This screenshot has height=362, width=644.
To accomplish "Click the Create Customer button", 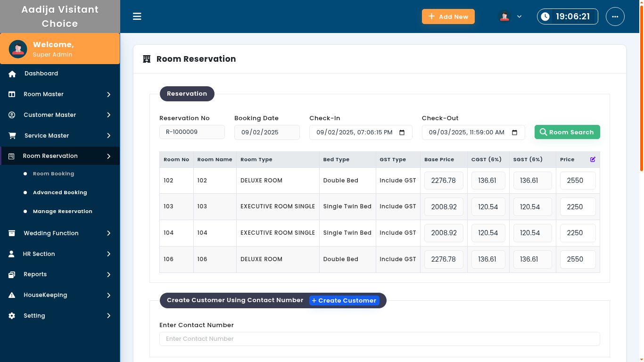I will coord(344,300).
